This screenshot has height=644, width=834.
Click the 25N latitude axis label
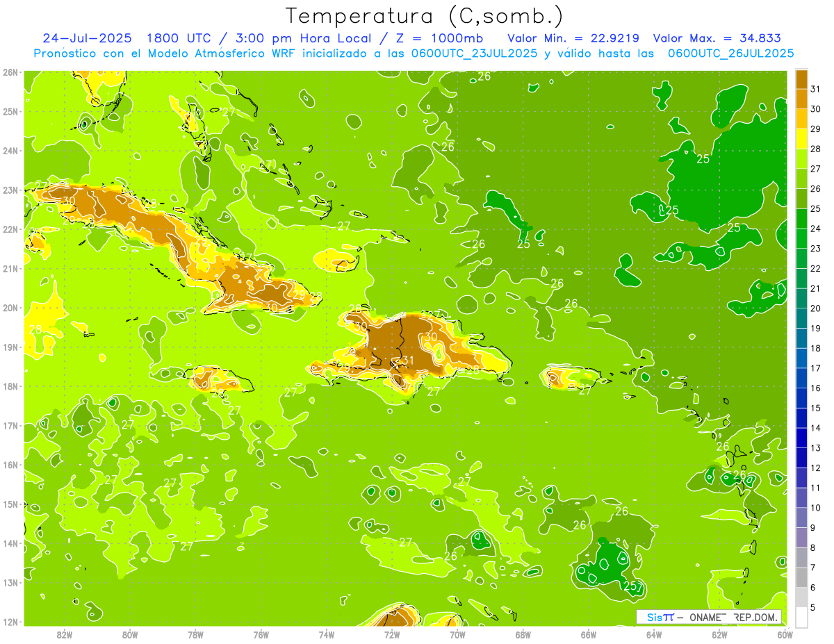11,112
